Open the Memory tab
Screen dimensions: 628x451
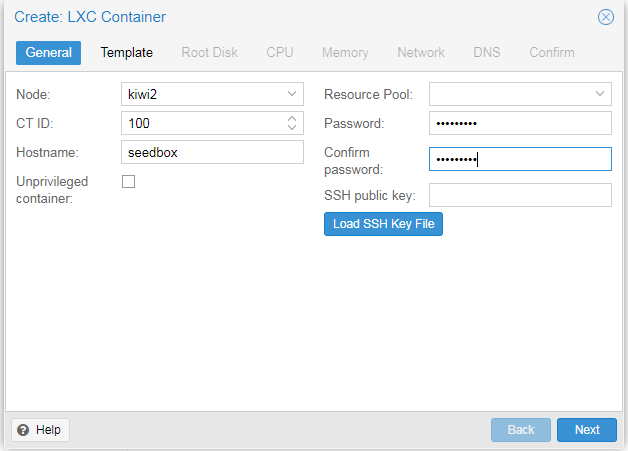(345, 52)
